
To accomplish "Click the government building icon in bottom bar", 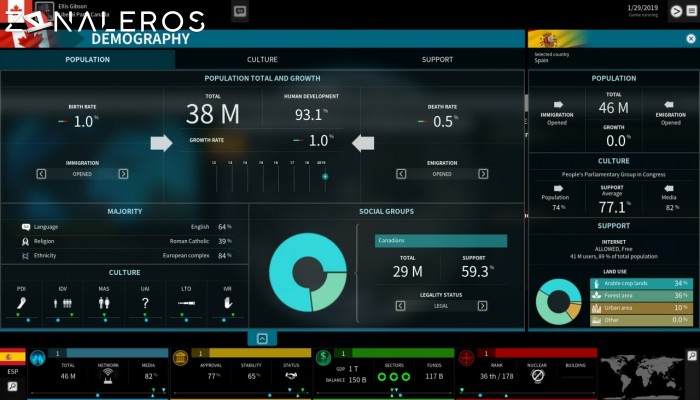I will click(x=181, y=357).
